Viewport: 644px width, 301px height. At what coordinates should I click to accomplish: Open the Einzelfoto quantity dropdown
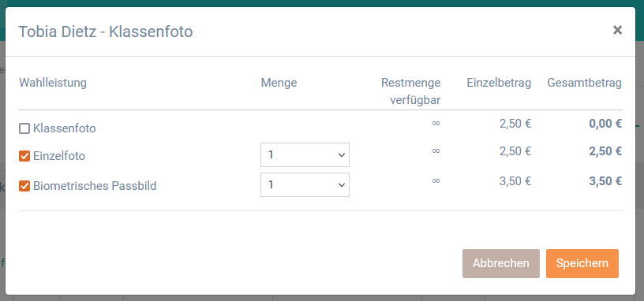[305, 154]
